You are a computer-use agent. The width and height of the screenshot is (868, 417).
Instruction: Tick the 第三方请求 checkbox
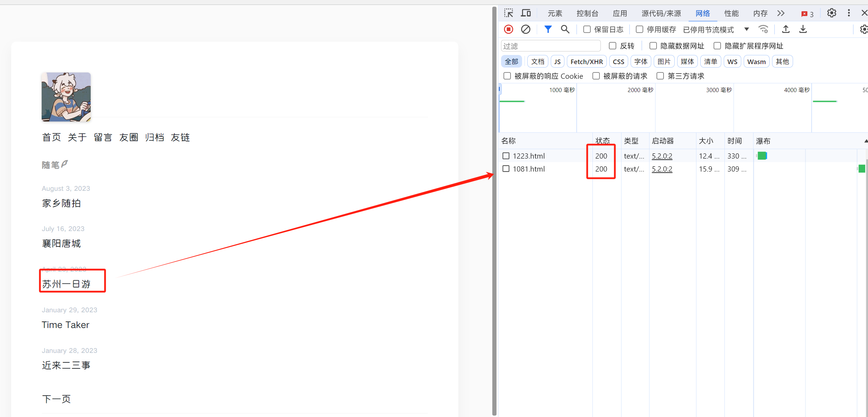660,76
